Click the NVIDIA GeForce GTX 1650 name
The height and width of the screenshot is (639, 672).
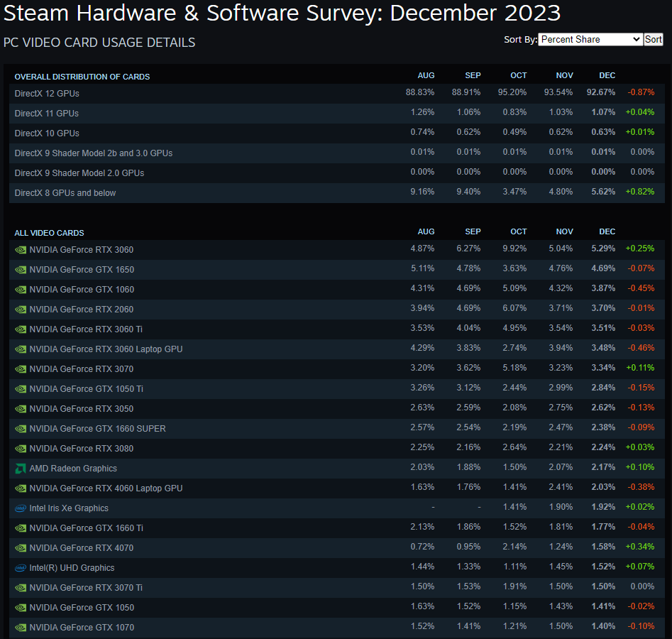point(82,269)
